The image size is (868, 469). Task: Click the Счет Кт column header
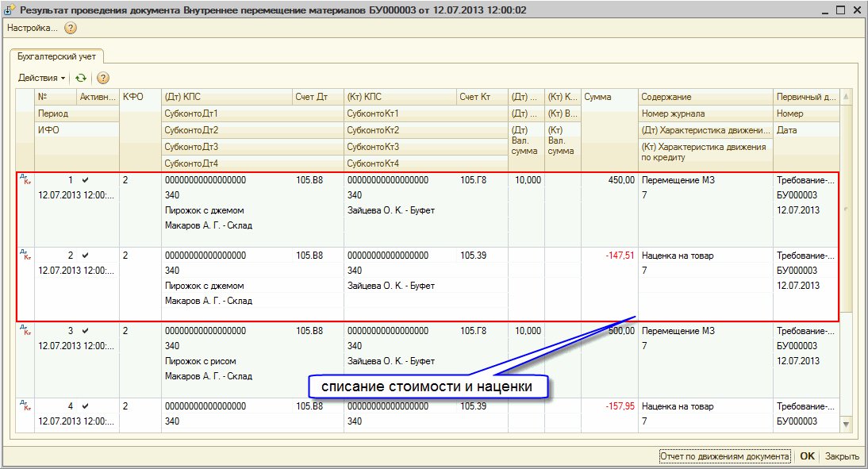[x=482, y=97]
